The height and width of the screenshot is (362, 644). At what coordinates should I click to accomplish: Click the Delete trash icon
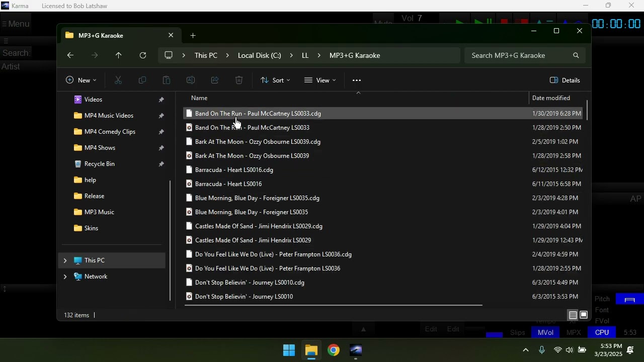[239, 80]
